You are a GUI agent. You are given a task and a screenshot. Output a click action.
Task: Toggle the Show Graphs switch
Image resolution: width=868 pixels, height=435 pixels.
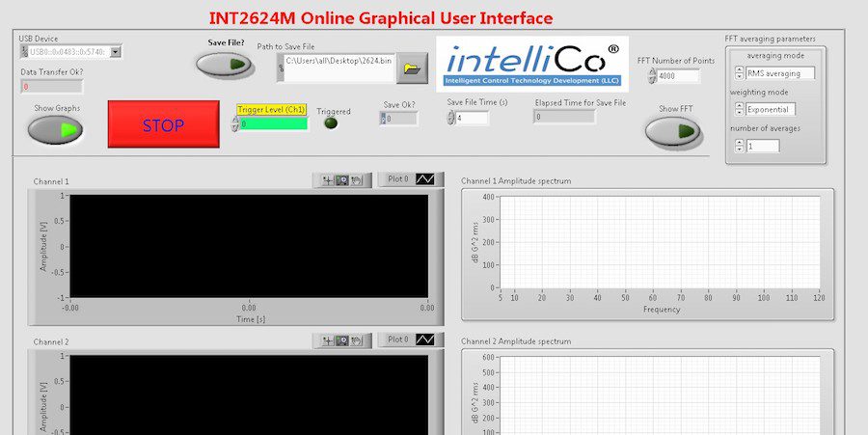coord(55,130)
